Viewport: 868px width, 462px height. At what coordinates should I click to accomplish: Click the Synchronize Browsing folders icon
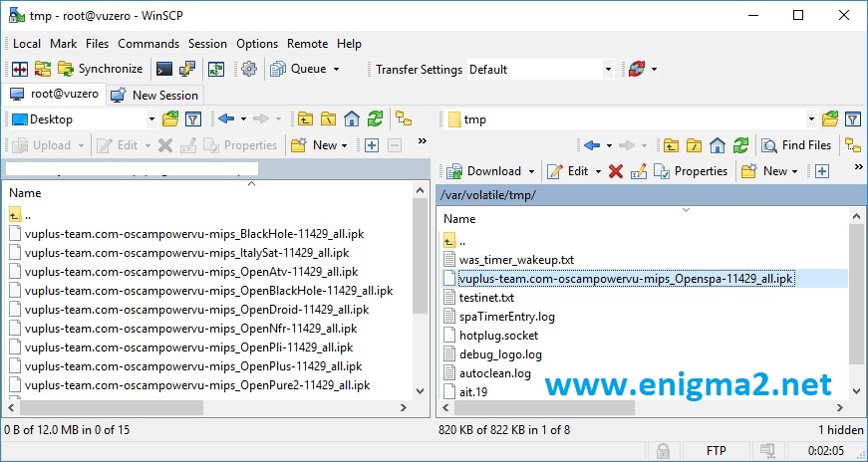click(x=43, y=69)
